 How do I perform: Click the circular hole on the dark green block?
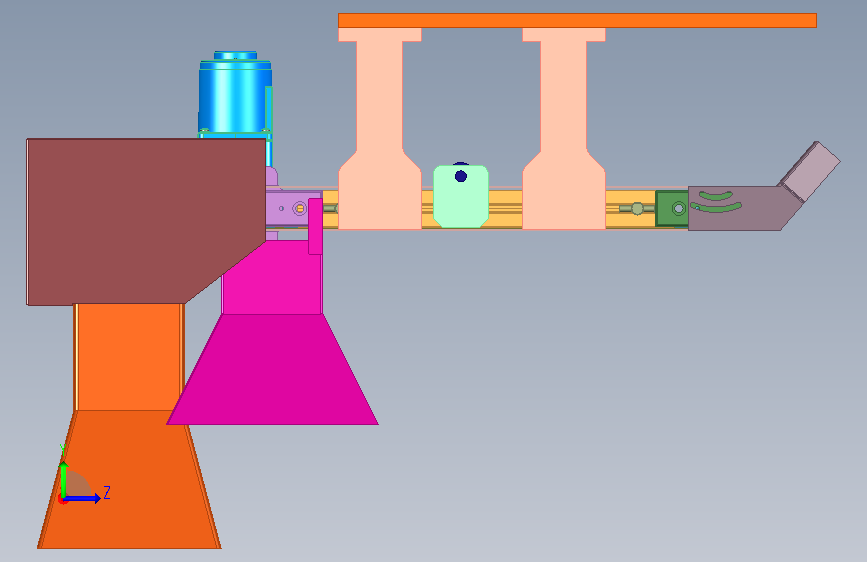pyautogui.click(x=678, y=209)
